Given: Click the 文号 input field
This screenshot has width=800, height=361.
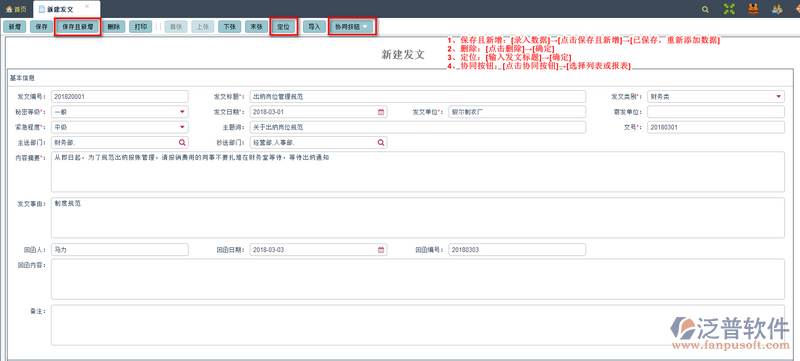Looking at the screenshot, I should 716,127.
